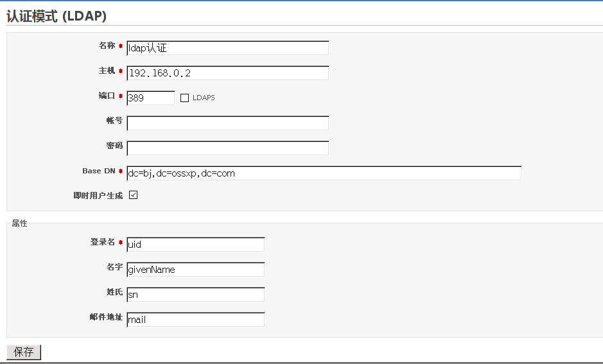Select the 端口 field with value 389

coord(151,98)
